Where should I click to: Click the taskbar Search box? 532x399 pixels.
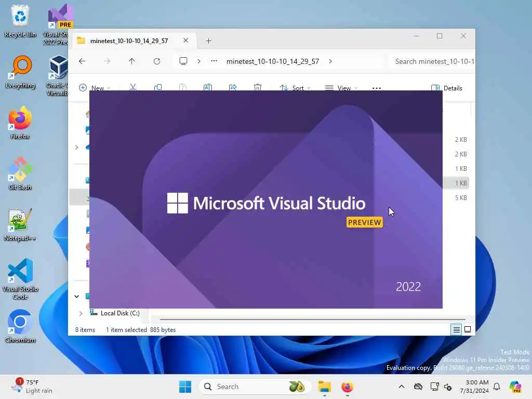click(x=254, y=387)
